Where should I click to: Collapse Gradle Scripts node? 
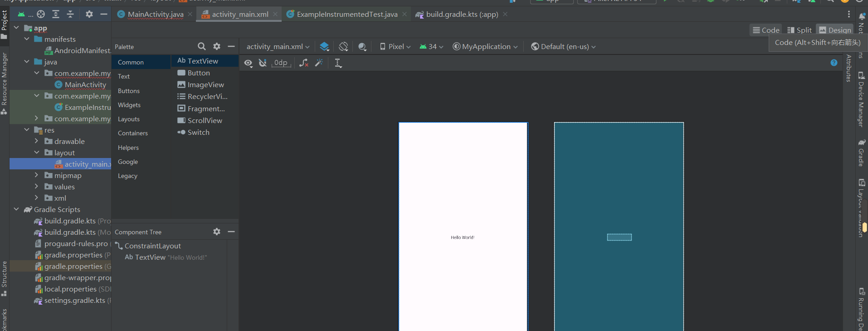[17, 209]
